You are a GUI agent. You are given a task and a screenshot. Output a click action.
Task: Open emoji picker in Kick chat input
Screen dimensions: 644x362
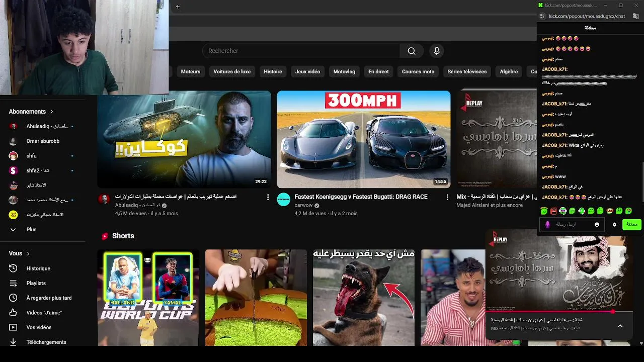pyautogui.click(x=597, y=224)
